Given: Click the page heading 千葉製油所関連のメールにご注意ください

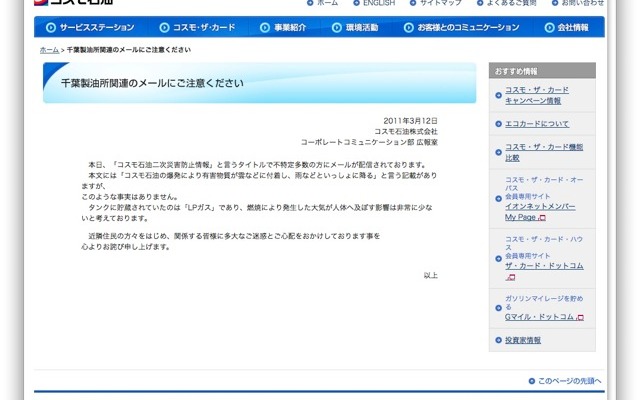Looking at the screenshot, I should click(152, 83).
